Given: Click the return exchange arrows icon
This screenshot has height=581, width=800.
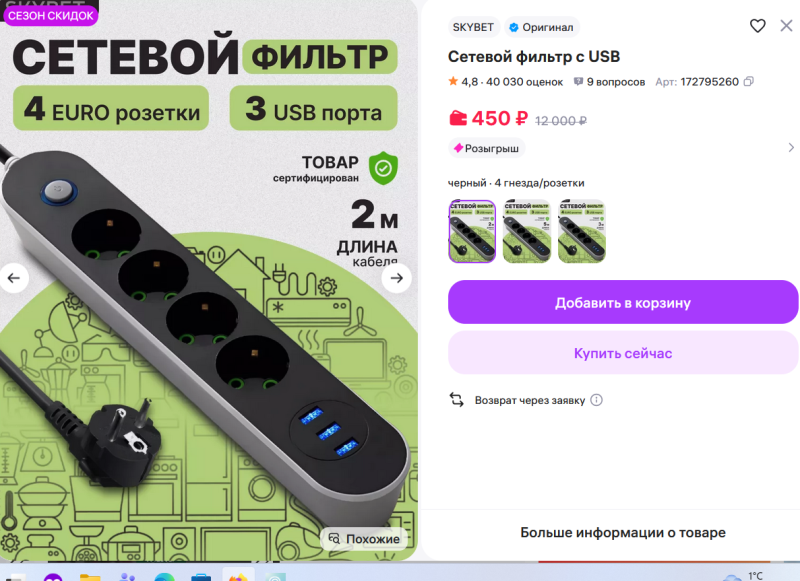Looking at the screenshot, I should [x=457, y=400].
